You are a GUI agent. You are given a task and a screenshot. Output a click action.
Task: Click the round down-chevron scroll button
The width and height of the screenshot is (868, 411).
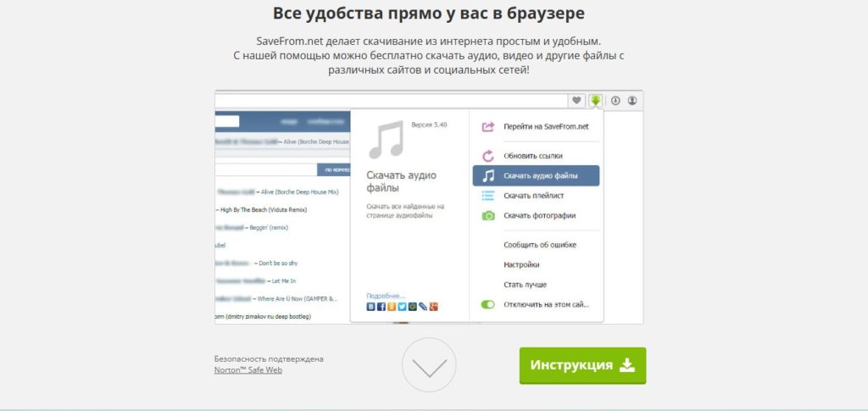[x=429, y=365]
